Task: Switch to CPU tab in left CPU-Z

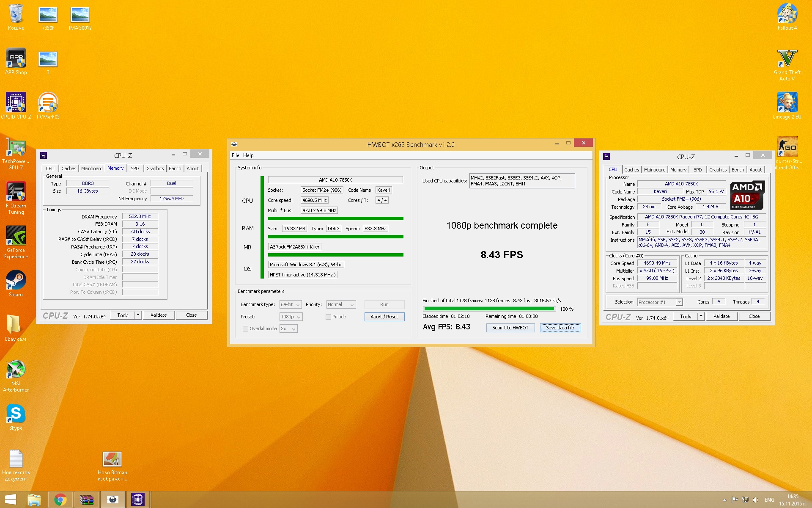Action: pyautogui.click(x=50, y=168)
